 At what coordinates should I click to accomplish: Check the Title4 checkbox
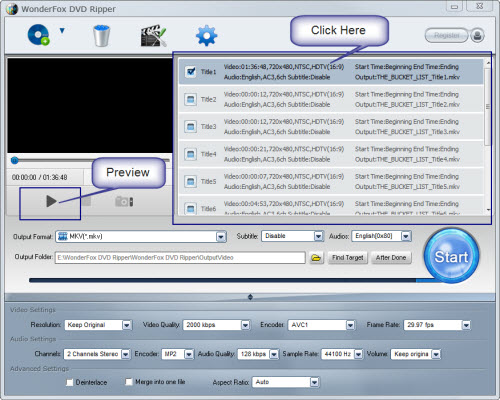191,154
